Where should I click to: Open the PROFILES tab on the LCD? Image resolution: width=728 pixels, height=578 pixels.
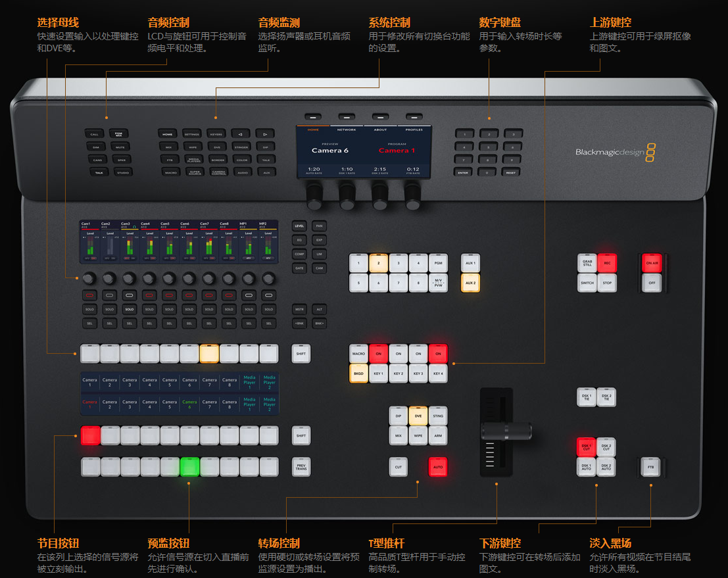coord(414,130)
